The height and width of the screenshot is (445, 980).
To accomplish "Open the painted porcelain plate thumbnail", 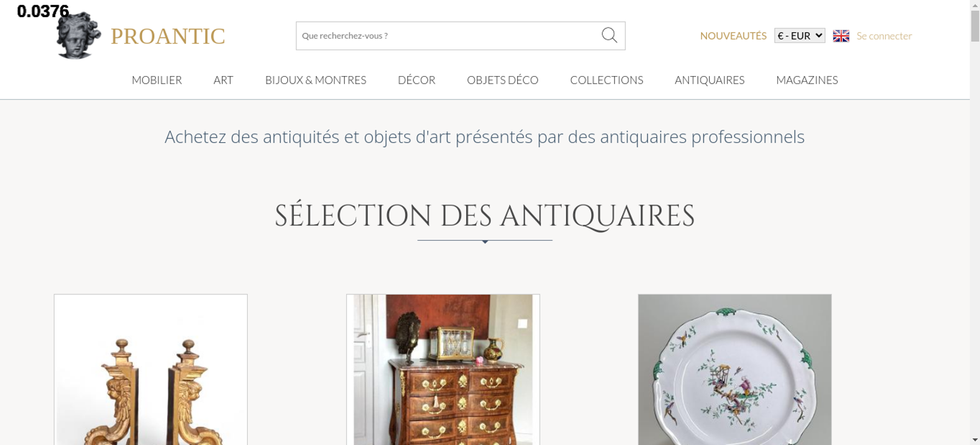I will pos(735,370).
